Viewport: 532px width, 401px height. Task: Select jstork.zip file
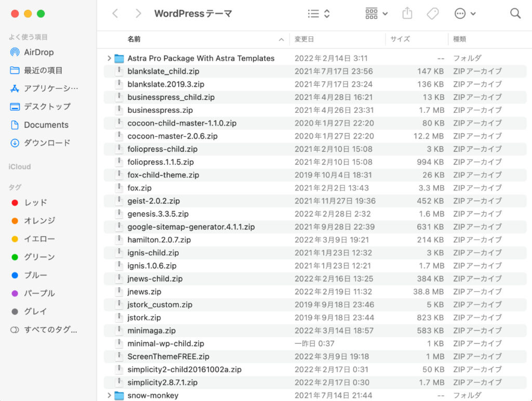(315, 318)
